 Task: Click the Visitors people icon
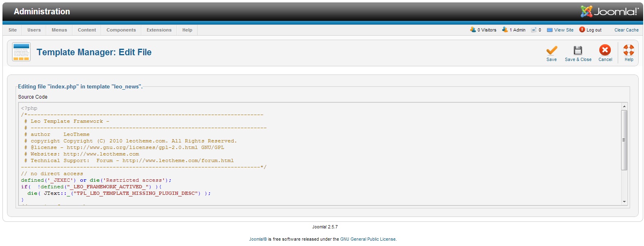click(473, 29)
